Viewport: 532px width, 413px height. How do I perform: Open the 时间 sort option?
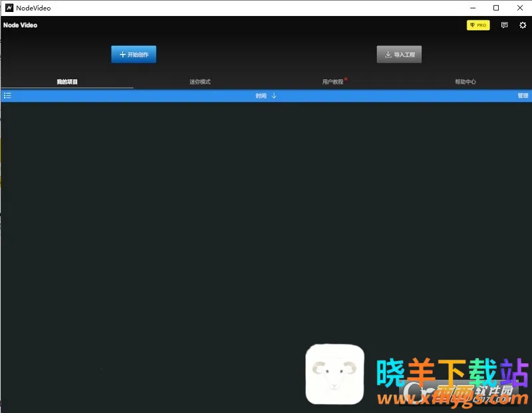[x=261, y=96]
